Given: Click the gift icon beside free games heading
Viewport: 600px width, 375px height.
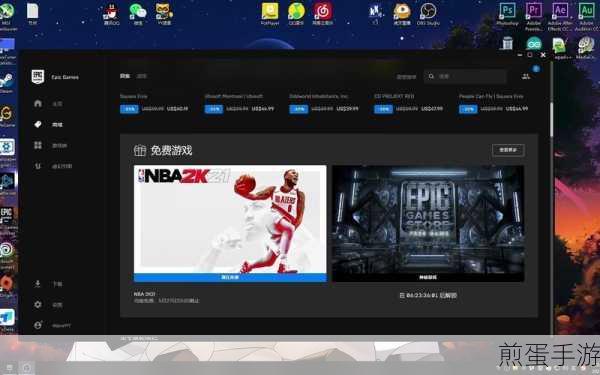Looking at the screenshot, I should point(140,150).
